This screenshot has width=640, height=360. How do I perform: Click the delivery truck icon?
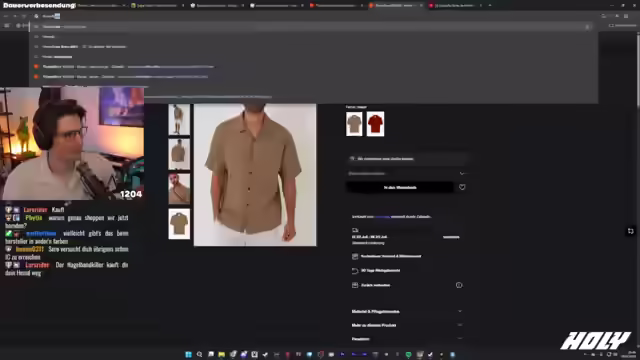click(x=355, y=230)
